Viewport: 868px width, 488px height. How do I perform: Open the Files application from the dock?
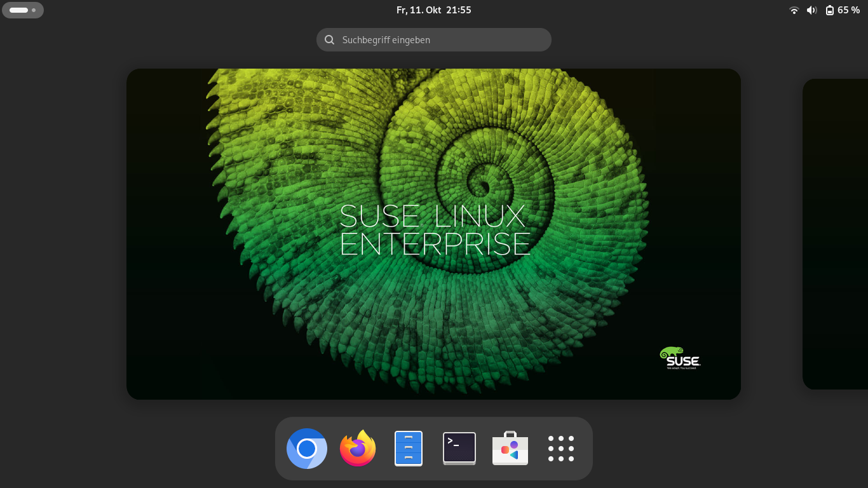408,449
